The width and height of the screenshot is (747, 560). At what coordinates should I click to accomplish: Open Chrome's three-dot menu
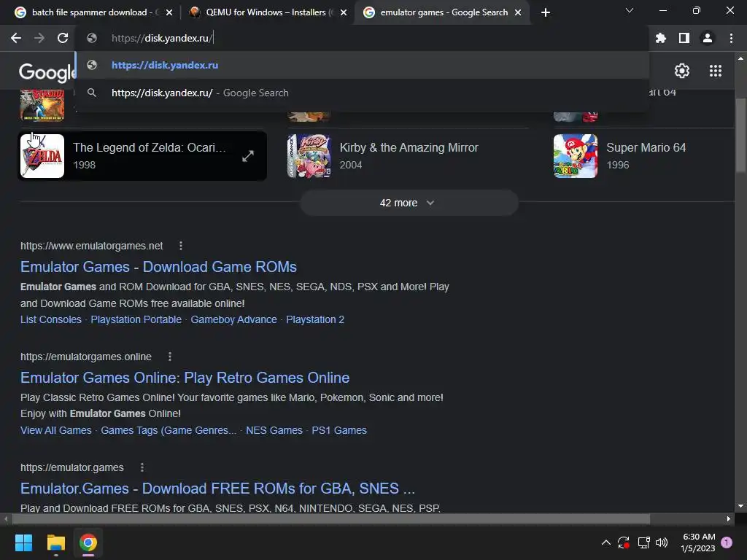click(731, 38)
